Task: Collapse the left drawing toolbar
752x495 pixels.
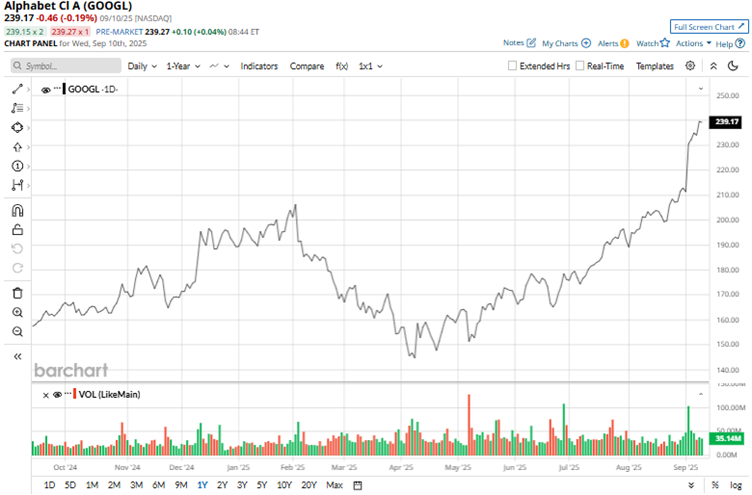Action: [17, 356]
